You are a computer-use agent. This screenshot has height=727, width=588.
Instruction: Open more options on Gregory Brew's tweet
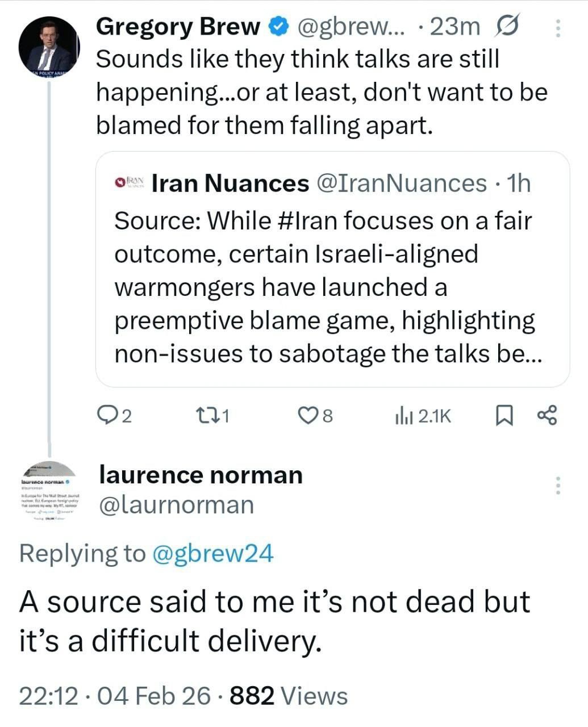(x=558, y=28)
